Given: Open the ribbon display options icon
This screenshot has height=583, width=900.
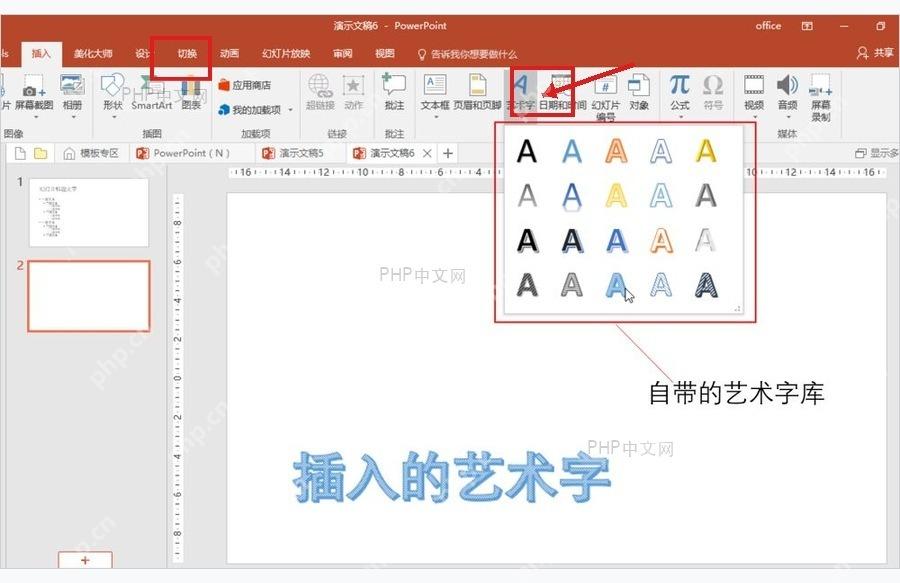Looking at the screenshot, I should click(807, 26).
